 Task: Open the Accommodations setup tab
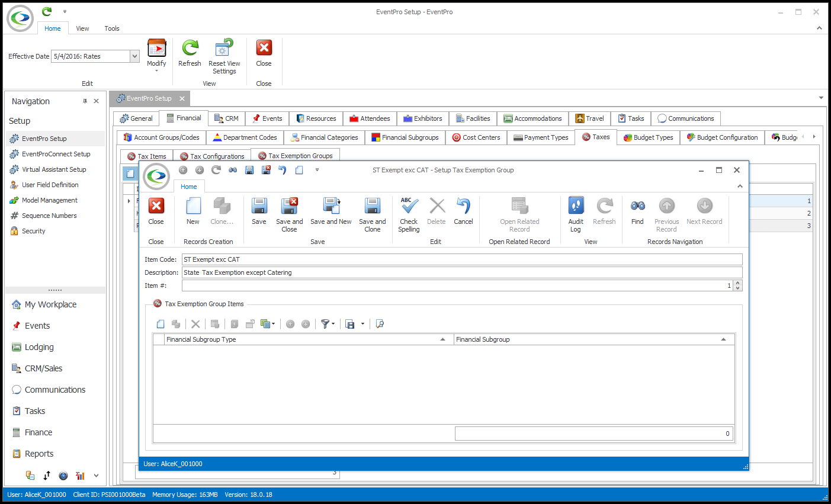point(532,118)
